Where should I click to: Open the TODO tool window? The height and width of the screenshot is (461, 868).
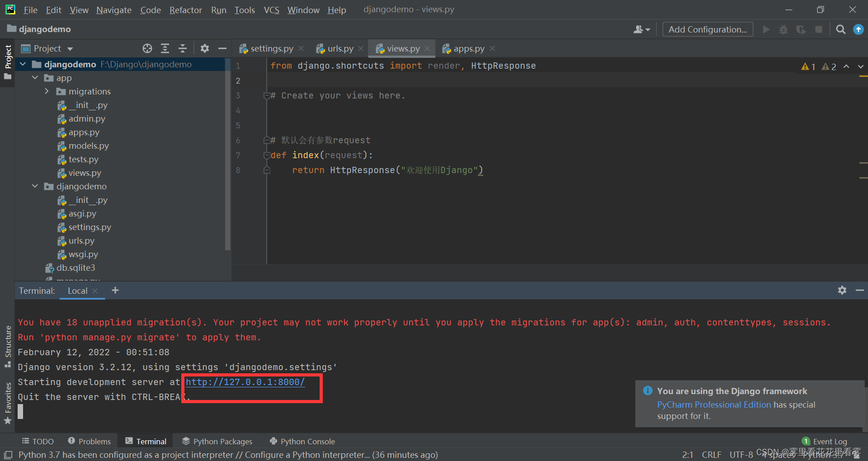pos(38,441)
